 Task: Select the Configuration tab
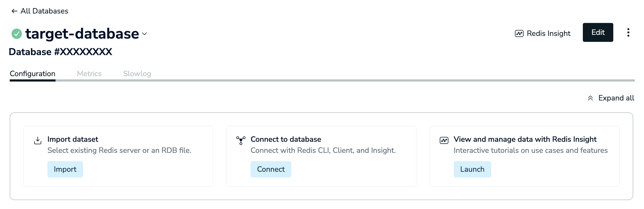[x=33, y=74]
